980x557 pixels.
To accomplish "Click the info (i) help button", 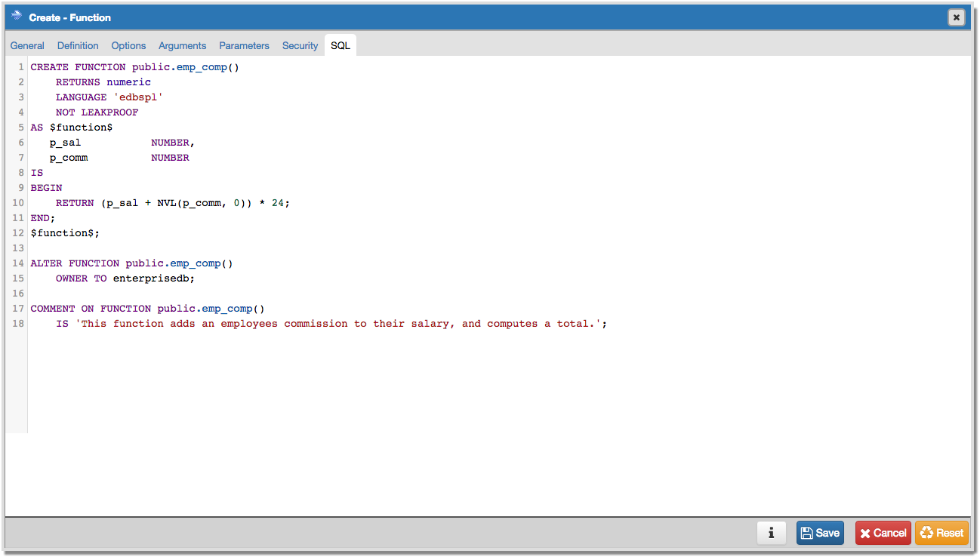I will click(x=771, y=533).
